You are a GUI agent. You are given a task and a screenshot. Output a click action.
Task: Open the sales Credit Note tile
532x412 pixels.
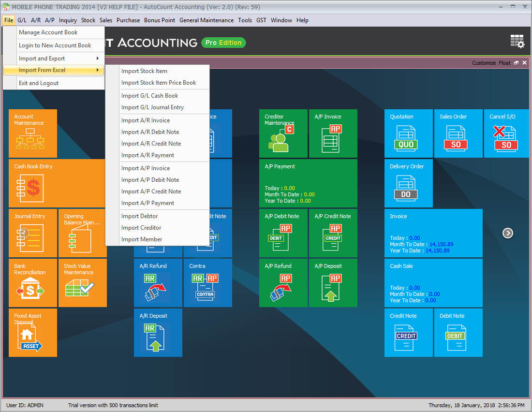click(x=409, y=333)
